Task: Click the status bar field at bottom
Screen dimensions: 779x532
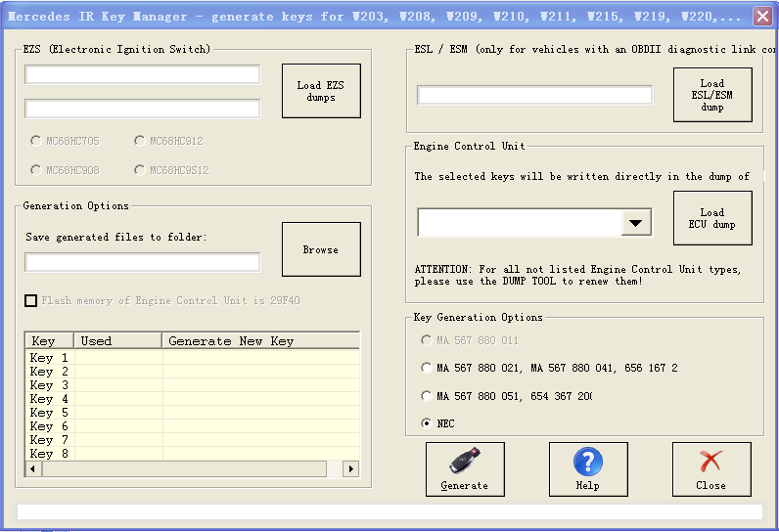Action: point(389,512)
